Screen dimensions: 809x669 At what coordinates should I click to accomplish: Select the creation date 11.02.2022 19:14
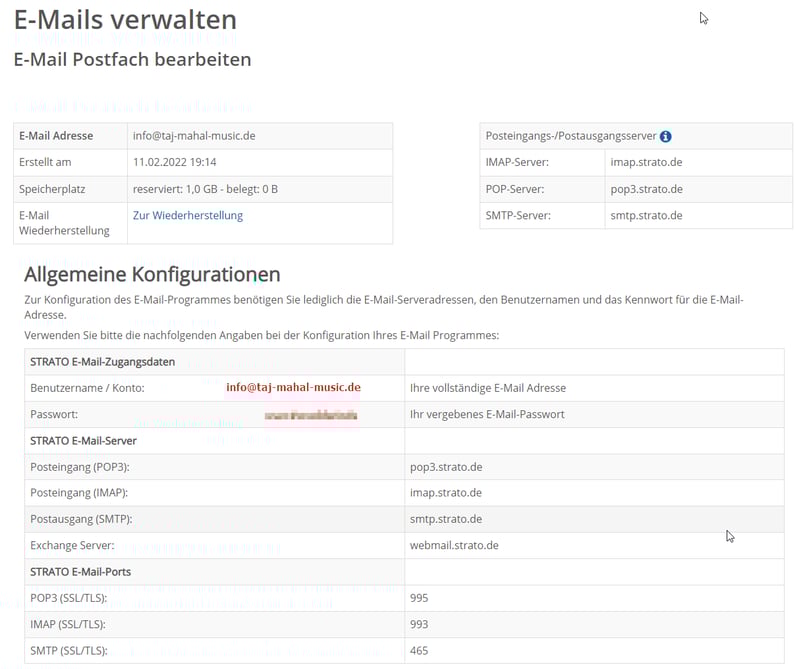pos(175,162)
